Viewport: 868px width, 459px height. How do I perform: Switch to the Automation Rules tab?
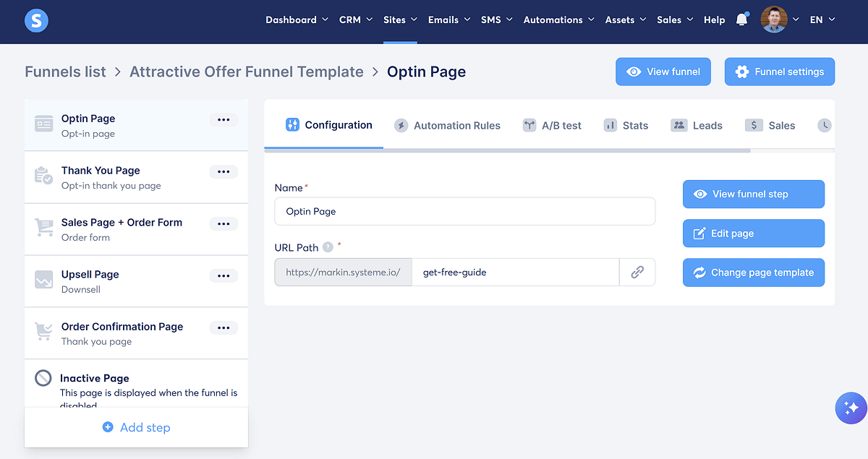447,125
